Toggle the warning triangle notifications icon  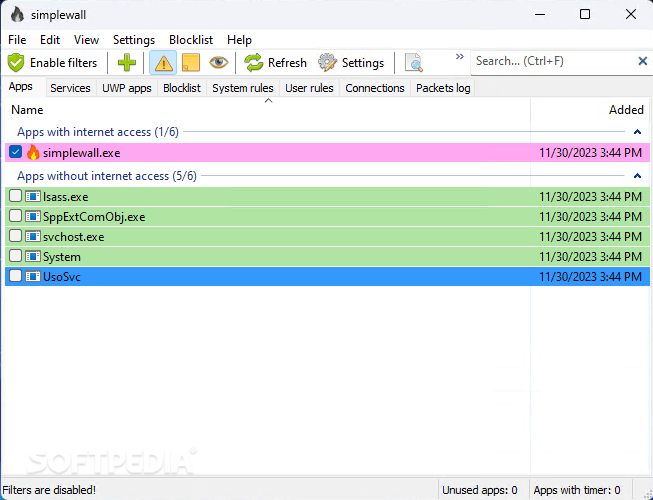coord(163,63)
